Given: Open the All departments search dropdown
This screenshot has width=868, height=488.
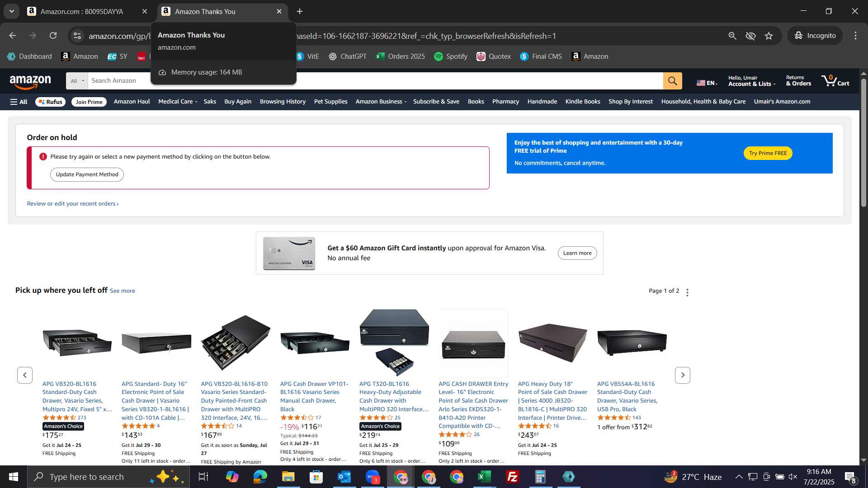Looking at the screenshot, I should [x=77, y=81].
